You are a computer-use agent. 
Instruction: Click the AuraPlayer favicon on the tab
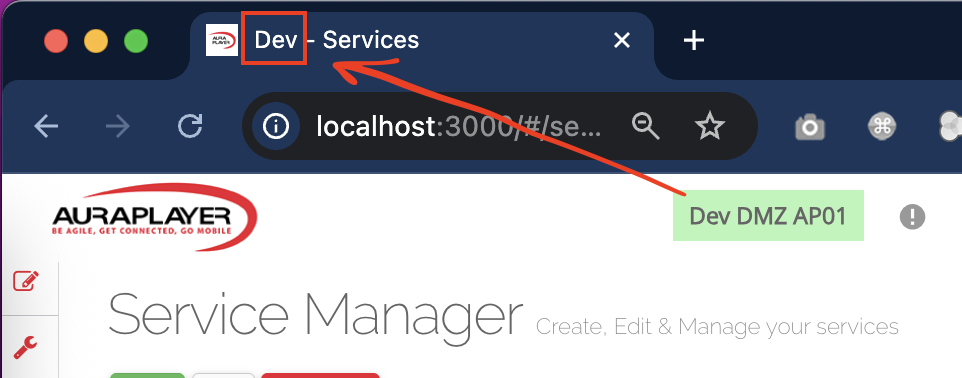[x=221, y=40]
